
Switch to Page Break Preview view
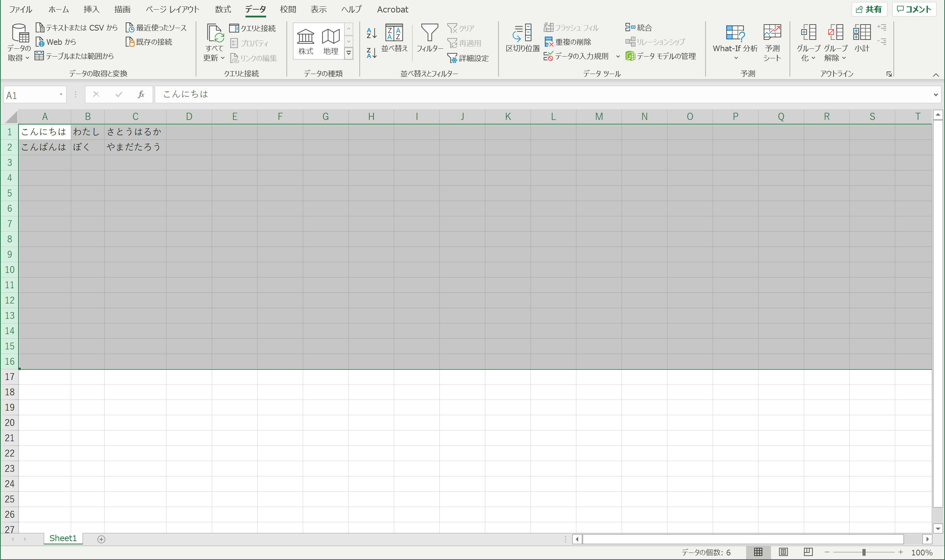(x=808, y=552)
